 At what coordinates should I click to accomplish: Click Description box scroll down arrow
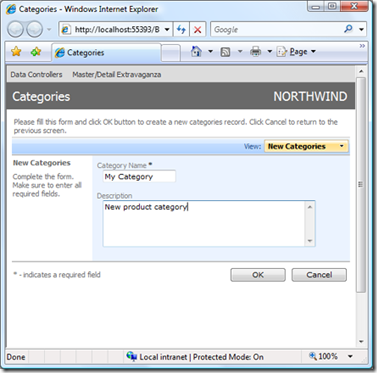[x=310, y=241]
